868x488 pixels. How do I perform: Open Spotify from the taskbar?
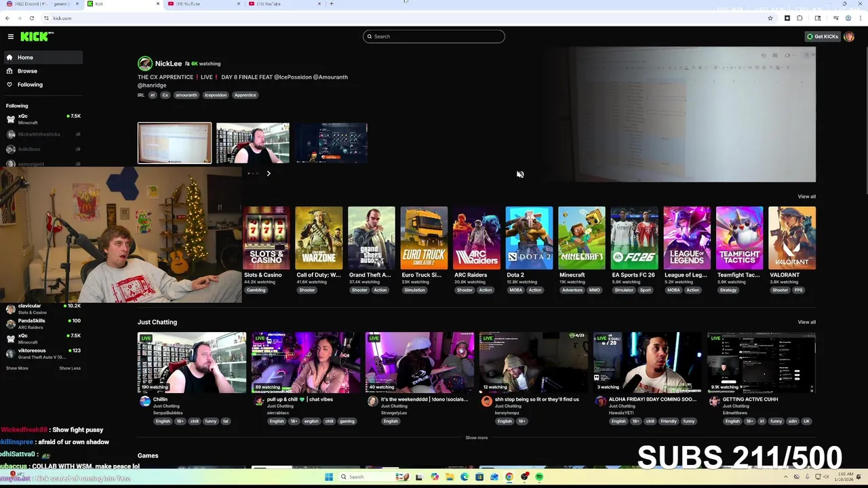click(x=539, y=477)
